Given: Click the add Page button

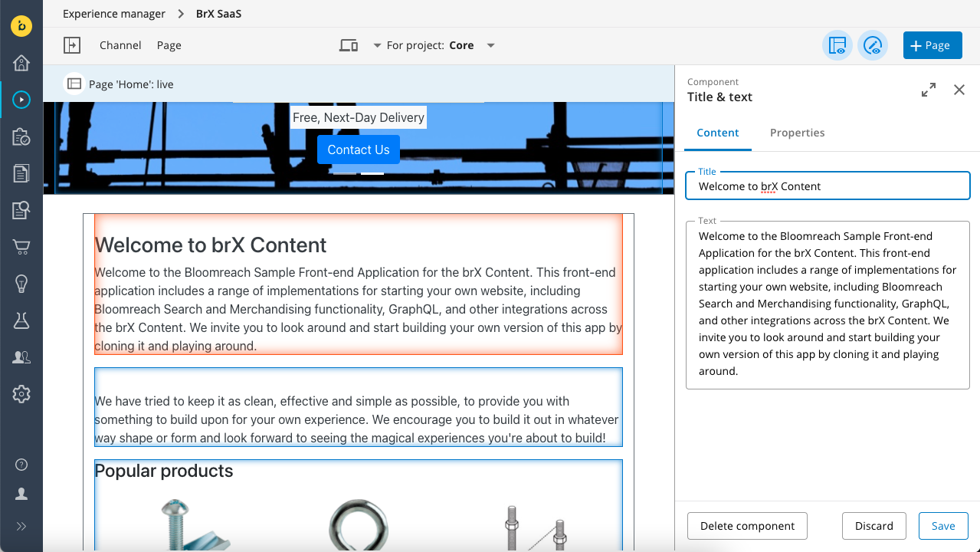Looking at the screenshot, I should click(x=932, y=45).
